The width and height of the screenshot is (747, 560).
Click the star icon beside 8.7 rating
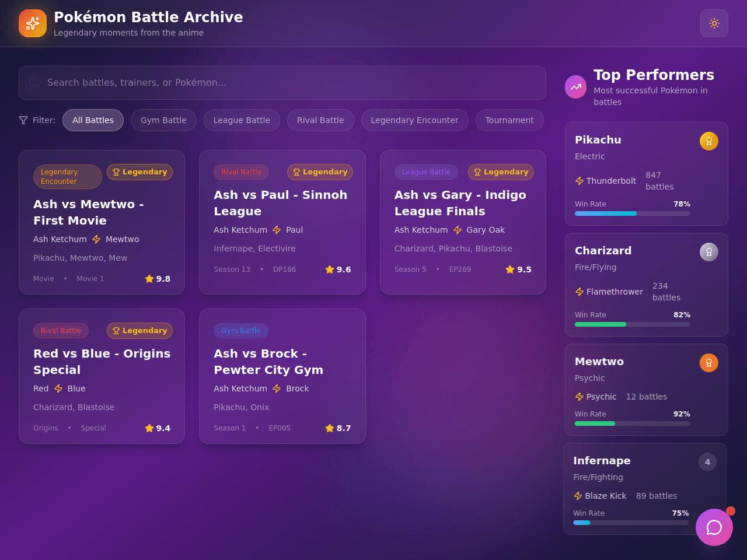tap(330, 428)
